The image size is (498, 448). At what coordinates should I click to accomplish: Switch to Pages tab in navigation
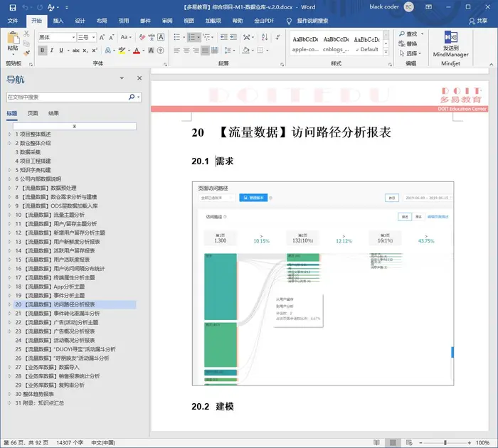coord(33,113)
